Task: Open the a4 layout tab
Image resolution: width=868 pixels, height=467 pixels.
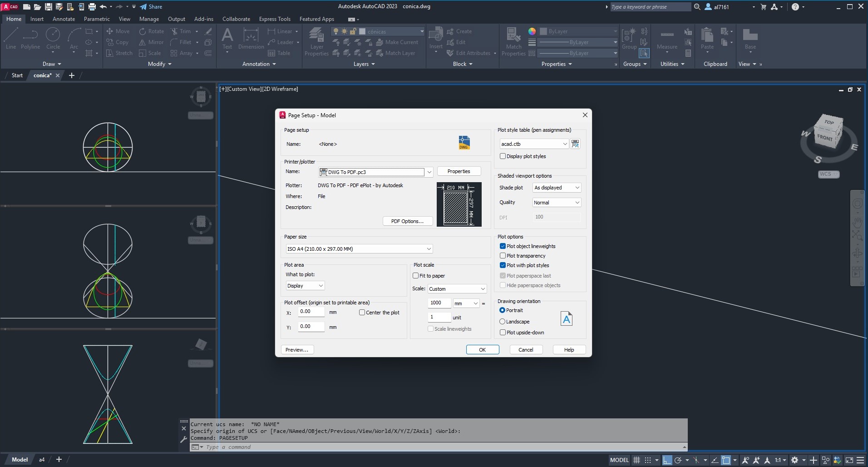Action: tap(42, 460)
